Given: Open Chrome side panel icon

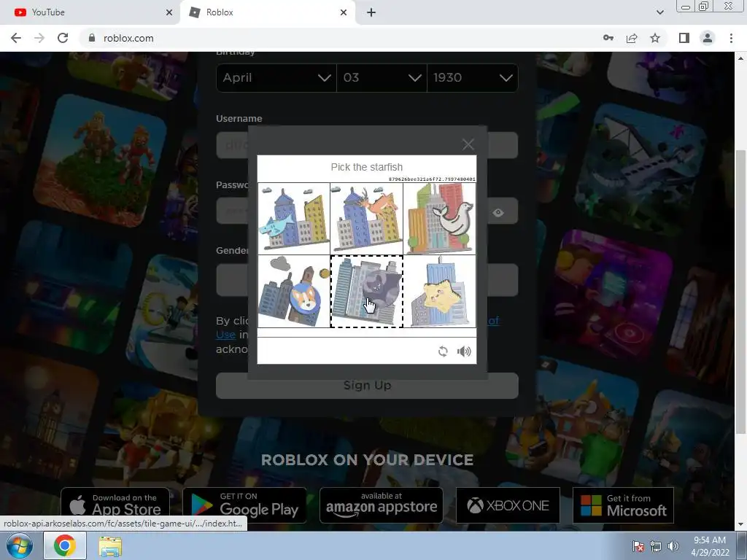Looking at the screenshot, I should point(684,38).
